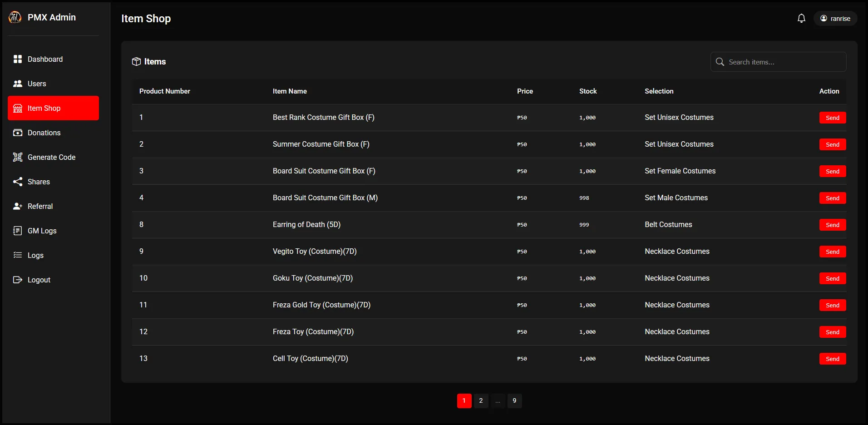Click the Users people icon

[18, 84]
